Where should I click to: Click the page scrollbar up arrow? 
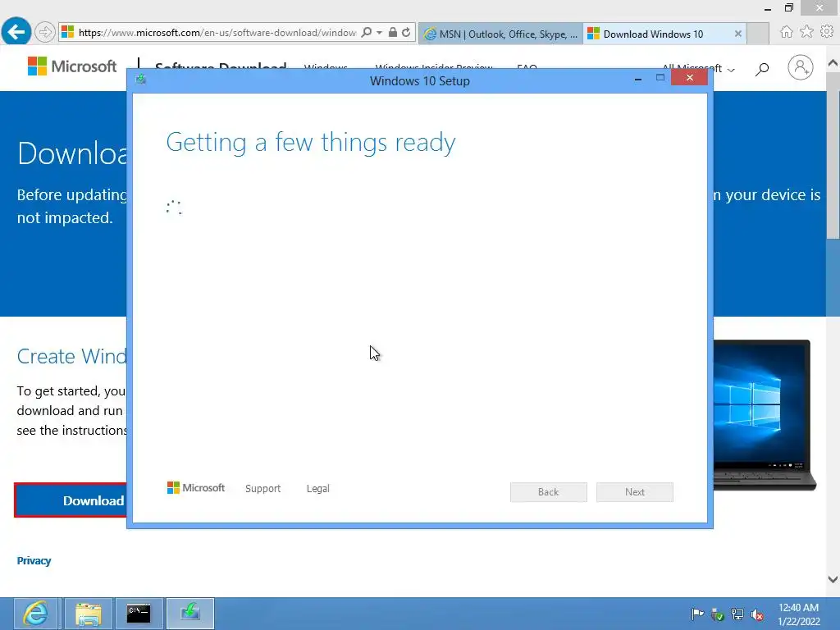pyautogui.click(x=833, y=63)
